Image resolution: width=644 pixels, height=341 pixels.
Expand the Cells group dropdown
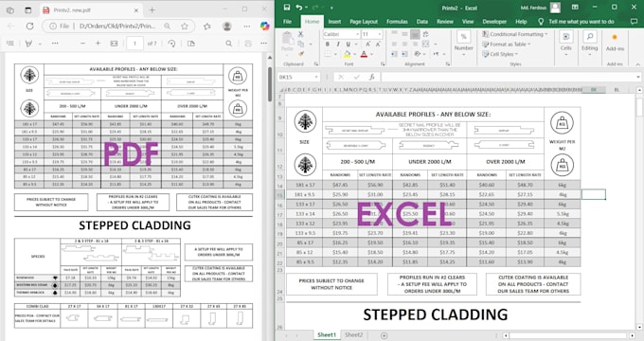pyautogui.click(x=566, y=45)
